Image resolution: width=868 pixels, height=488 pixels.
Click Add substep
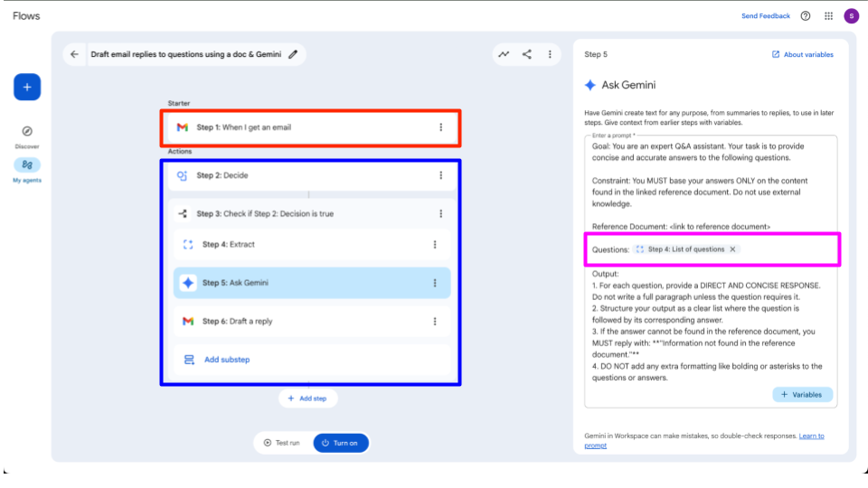coord(226,360)
